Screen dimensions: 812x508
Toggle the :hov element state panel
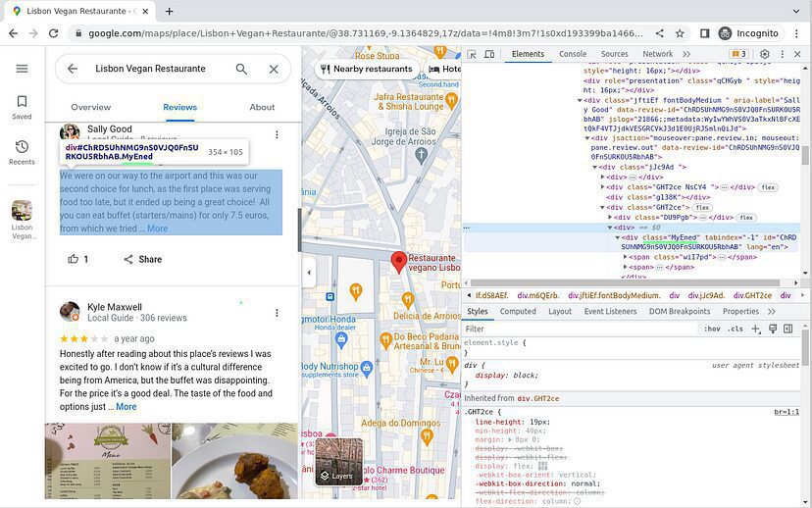(x=712, y=329)
